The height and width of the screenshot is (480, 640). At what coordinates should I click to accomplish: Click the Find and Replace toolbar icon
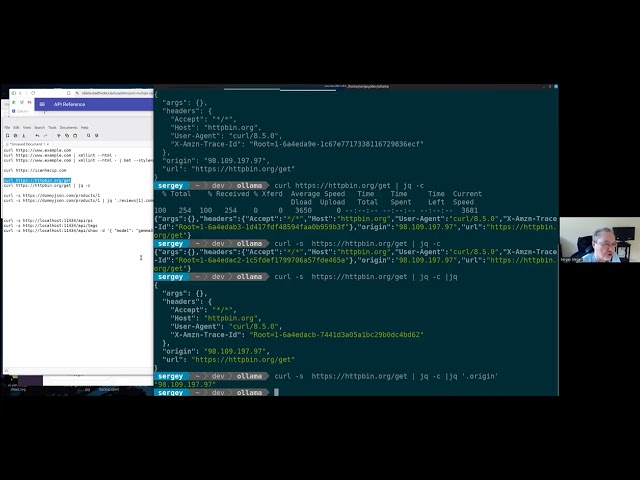click(x=97, y=136)
